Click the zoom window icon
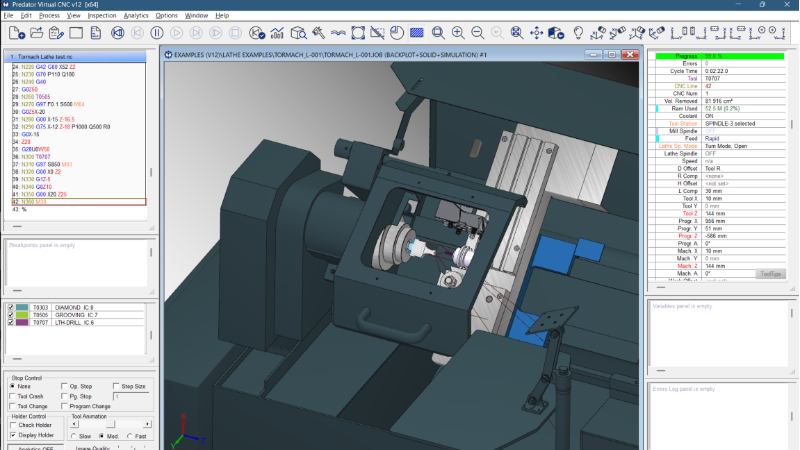The height and width of the screenshot is (450, 800). pyautogui.click(x=438, y=33)
